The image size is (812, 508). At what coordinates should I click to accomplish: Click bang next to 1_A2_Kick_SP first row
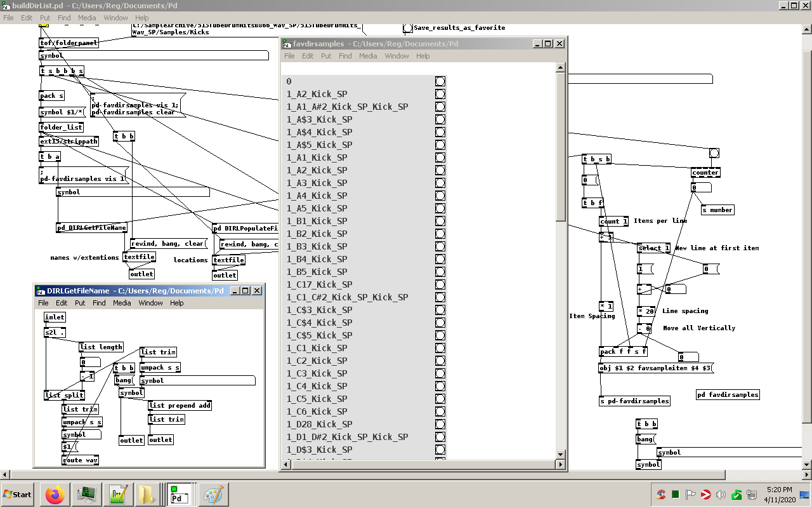(440, 94)
